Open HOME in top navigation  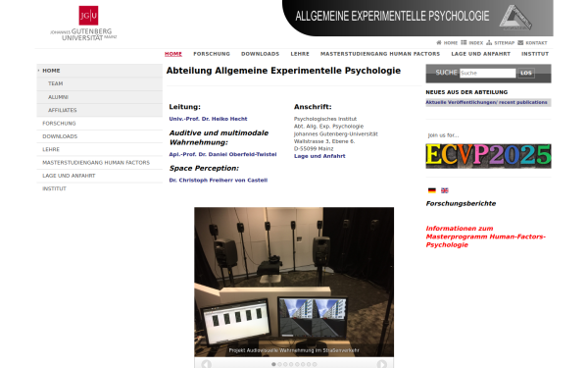click(173, 54)
